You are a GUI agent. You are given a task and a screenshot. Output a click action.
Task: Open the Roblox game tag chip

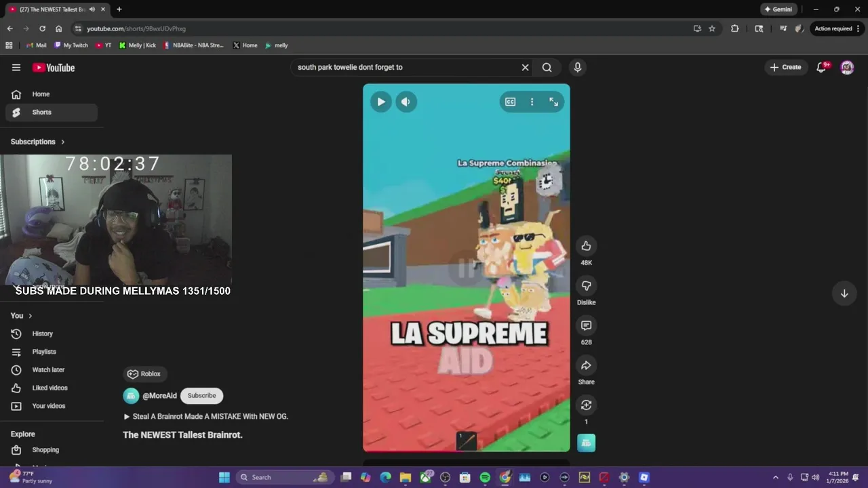(144, 374)
